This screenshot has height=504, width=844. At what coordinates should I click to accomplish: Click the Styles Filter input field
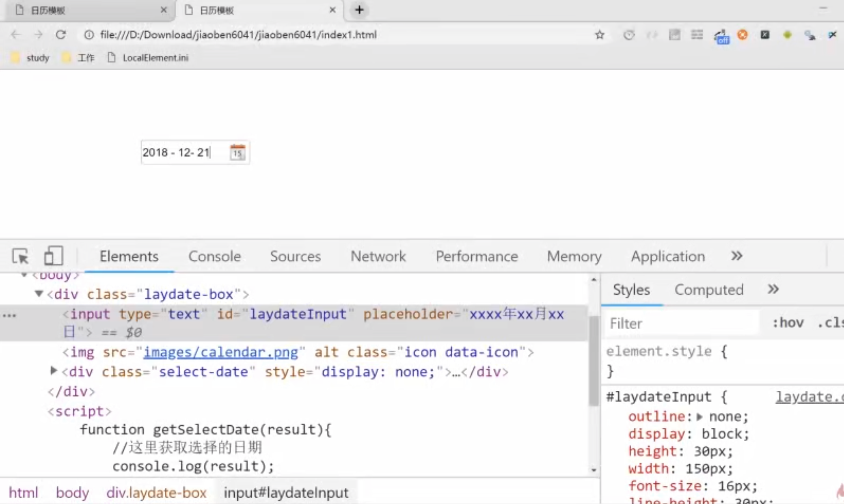tap(682, 323)
